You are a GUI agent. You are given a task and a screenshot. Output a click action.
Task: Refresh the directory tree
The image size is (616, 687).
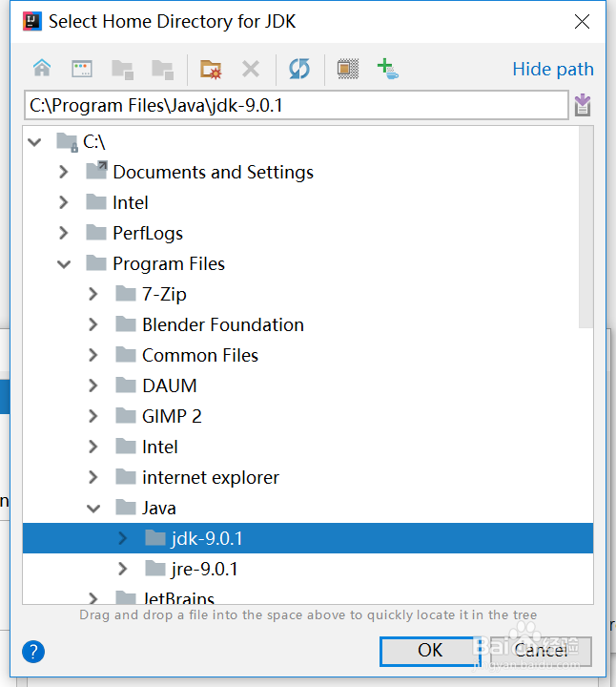point(299,69)
